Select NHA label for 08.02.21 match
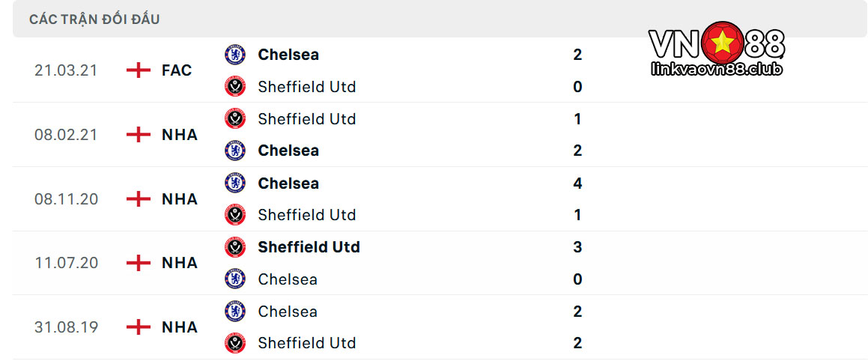 [180, 134]
